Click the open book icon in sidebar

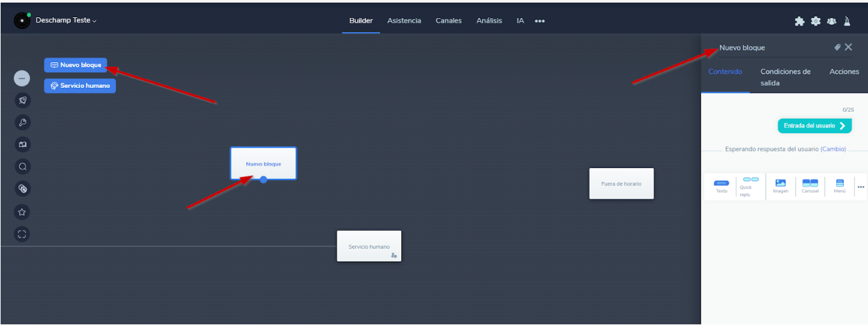[x=22, y=145]
